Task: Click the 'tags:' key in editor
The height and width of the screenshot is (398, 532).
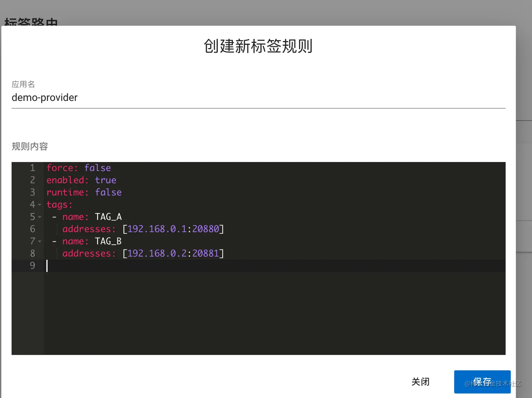Action: coord(59,205)
